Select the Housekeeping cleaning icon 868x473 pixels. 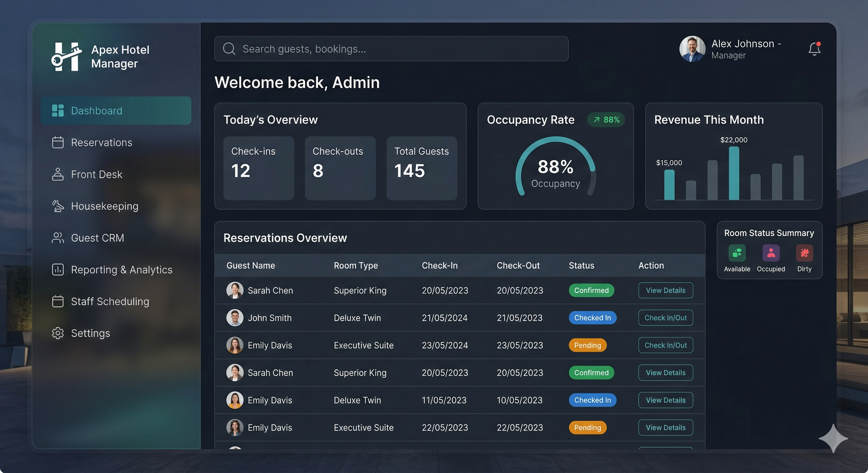58,206
